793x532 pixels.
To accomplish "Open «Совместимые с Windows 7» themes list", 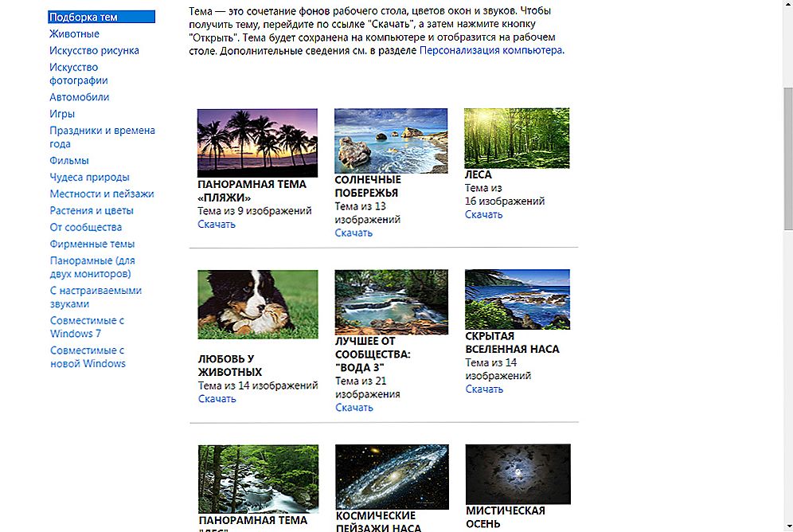I will (87, 327).
